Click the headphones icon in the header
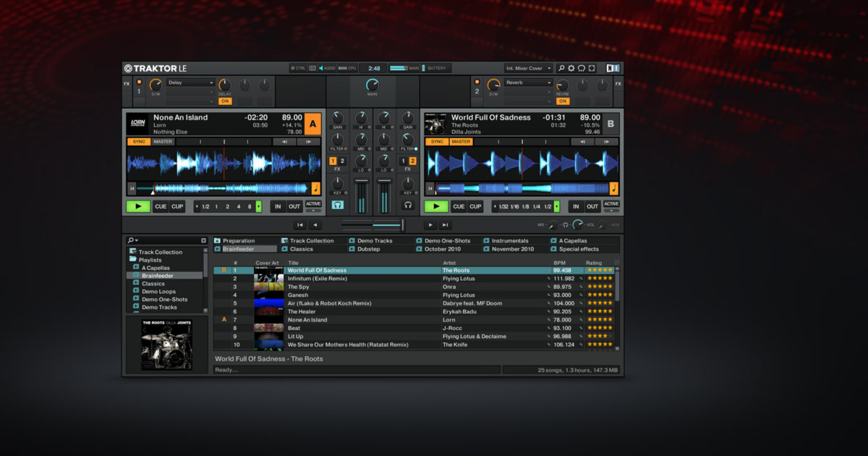The width and height of the screenshot is (868, 456). [x=582, y=68]
